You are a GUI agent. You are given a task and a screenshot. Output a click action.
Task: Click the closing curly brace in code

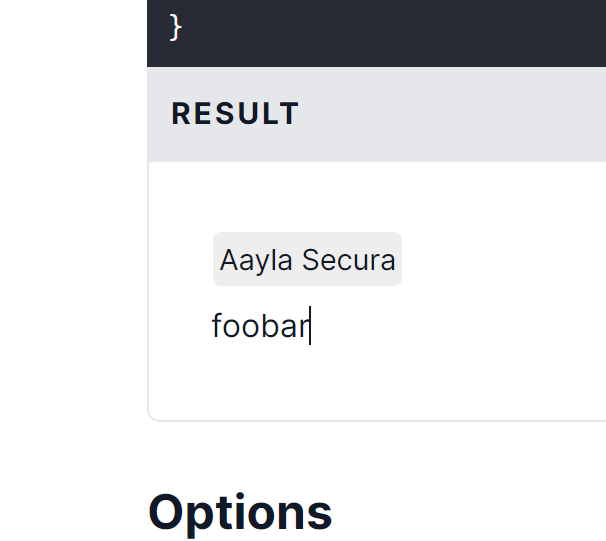pos(176,27)
